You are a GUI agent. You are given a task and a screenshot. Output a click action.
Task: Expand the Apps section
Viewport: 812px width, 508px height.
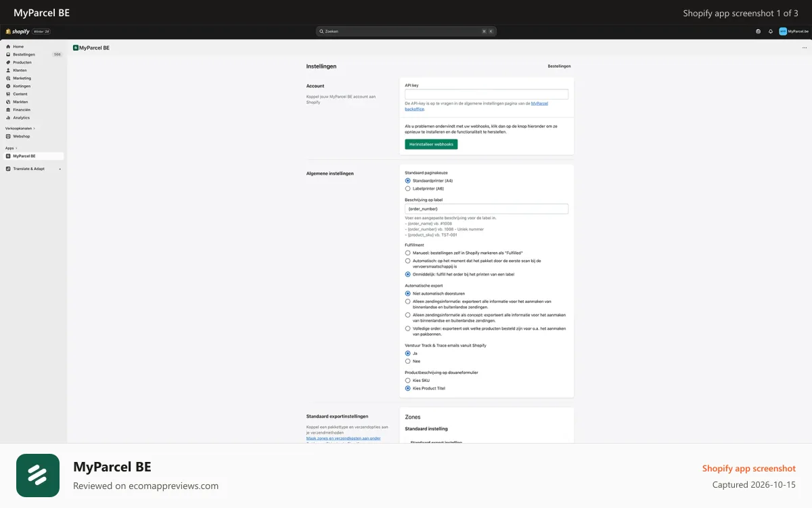[12, 148]
